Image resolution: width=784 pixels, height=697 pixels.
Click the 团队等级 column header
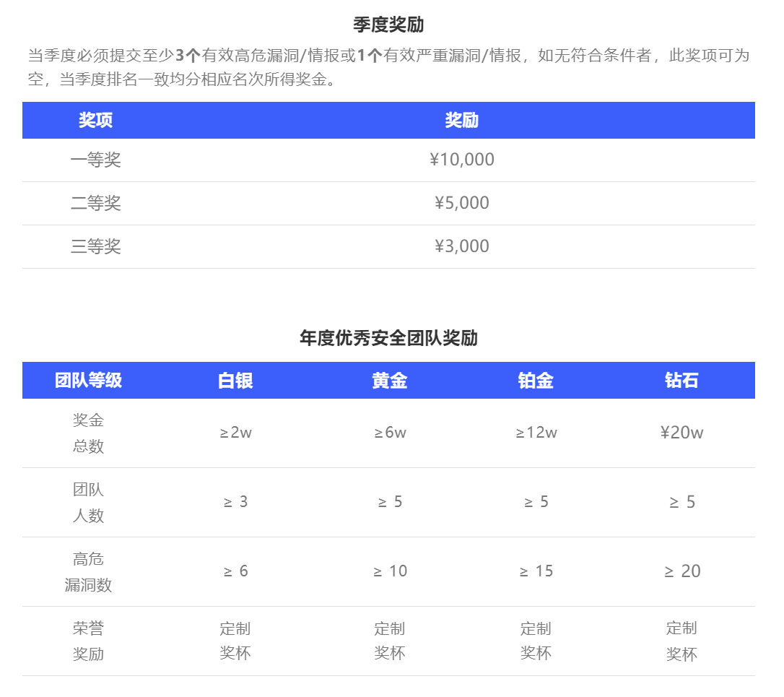[88, 380]
